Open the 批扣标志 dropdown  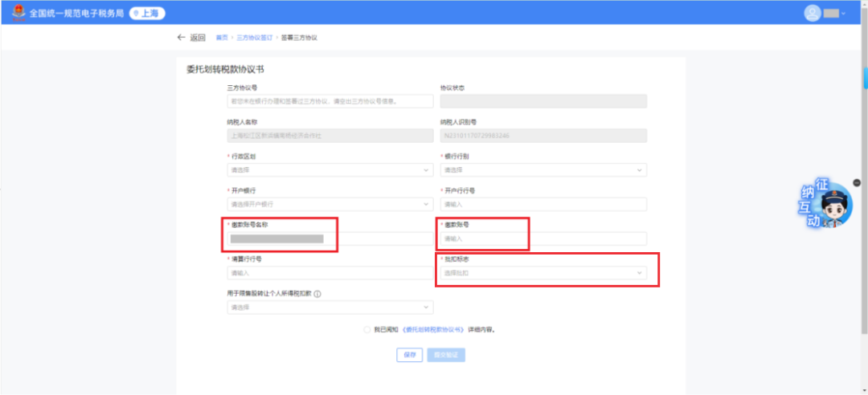543,273
